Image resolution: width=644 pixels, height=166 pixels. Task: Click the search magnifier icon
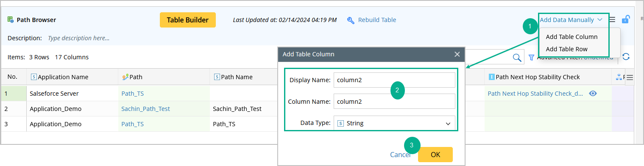[x=517, y=58]
